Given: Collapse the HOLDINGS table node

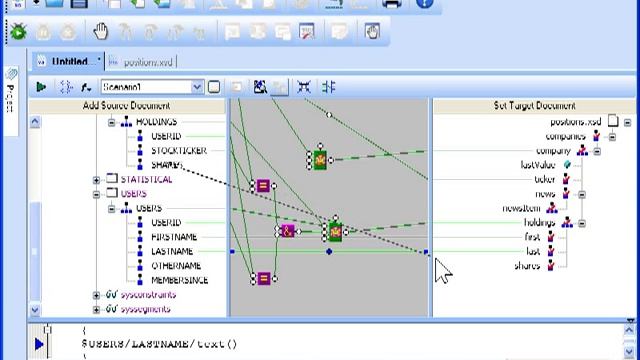Looking at the screenshot, I should [111, 122].
